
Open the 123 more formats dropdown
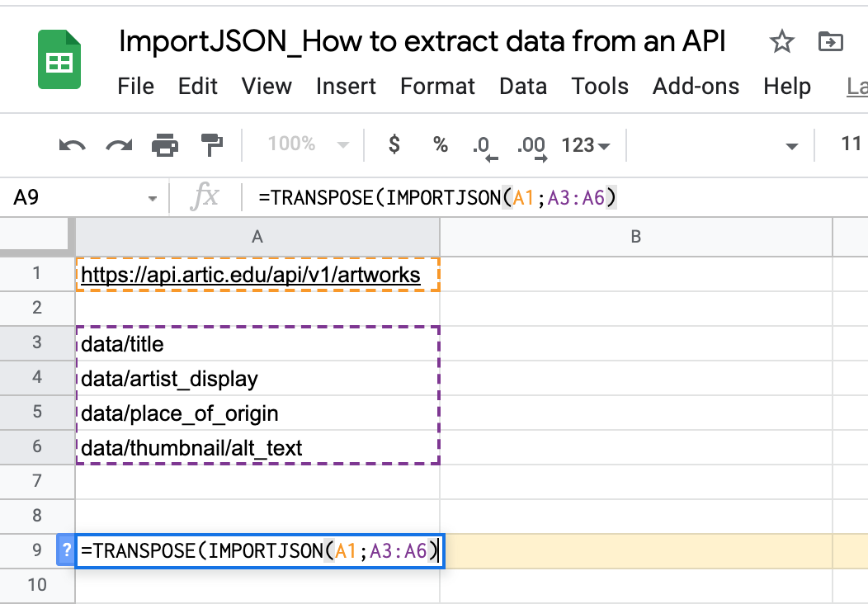pos(586,145)
